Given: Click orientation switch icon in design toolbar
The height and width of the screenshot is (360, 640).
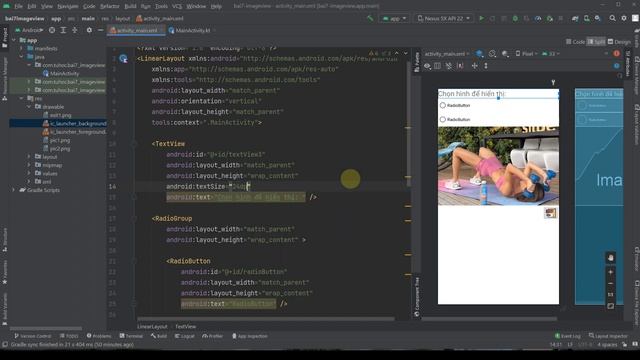Looking at the screenshot, I should coord(493,53).
